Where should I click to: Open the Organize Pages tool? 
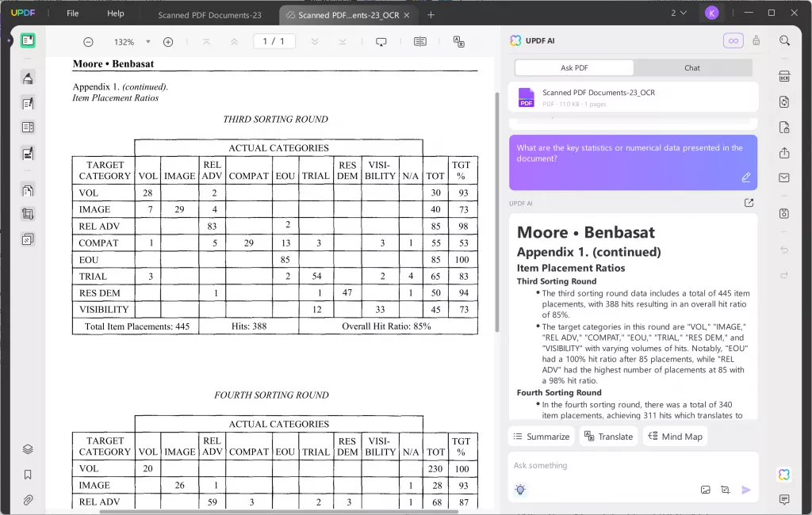click(x=28, y=127)
